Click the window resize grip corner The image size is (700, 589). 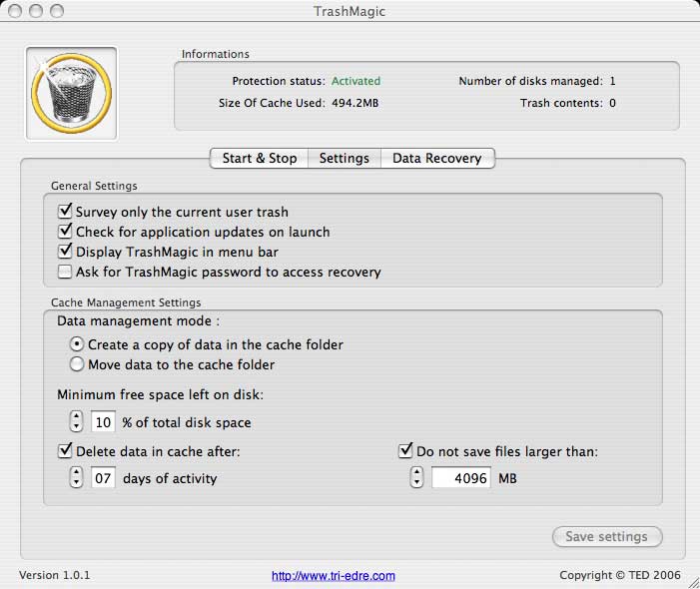coord(693,582)
